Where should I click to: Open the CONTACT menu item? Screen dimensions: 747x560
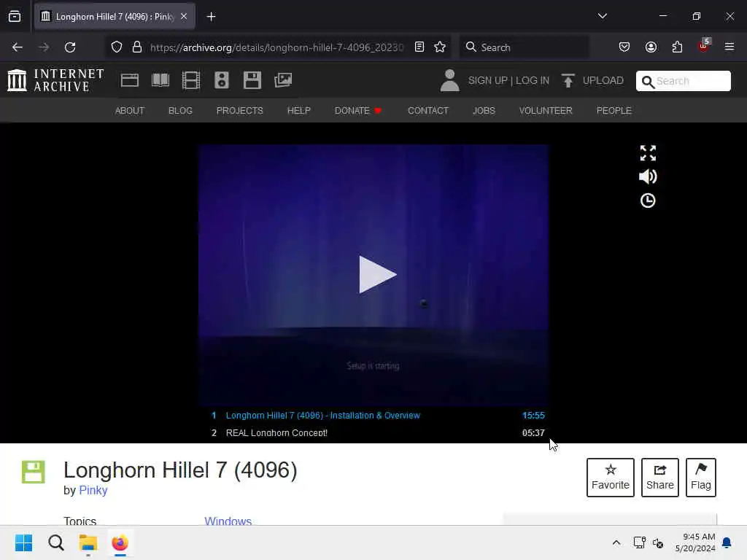coord(427,111)
